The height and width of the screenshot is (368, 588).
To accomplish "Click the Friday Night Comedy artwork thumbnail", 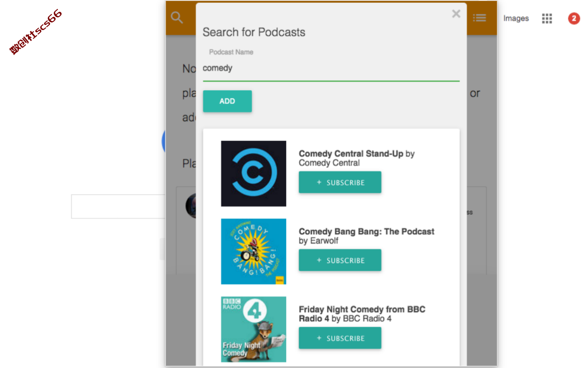I will (x=254, y=329).
